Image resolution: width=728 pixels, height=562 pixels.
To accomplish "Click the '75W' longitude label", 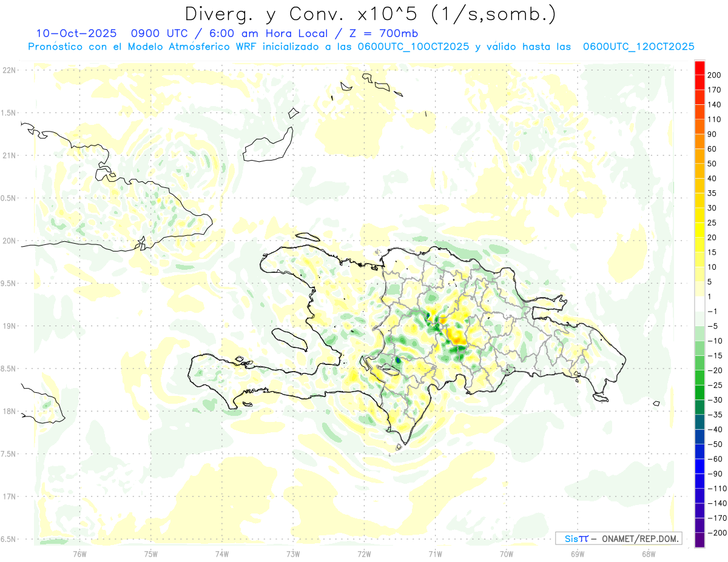I will [151, 554].
